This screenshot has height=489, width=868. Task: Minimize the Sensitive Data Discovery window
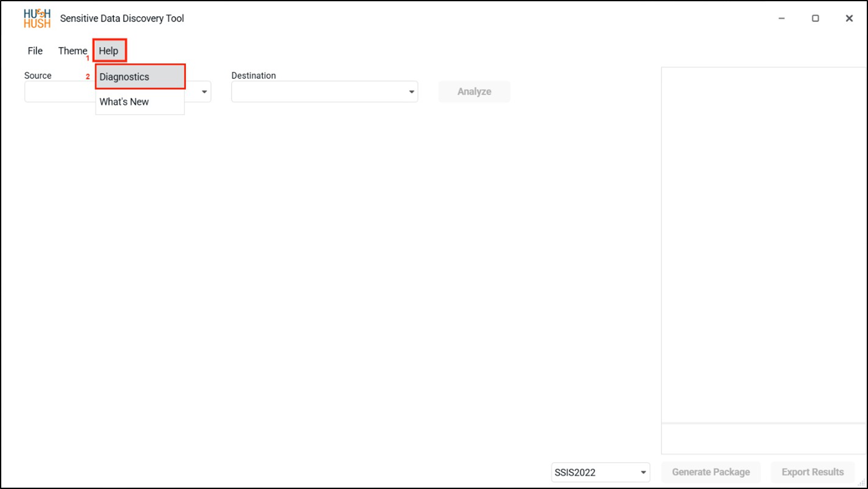[x=781, y=18]
